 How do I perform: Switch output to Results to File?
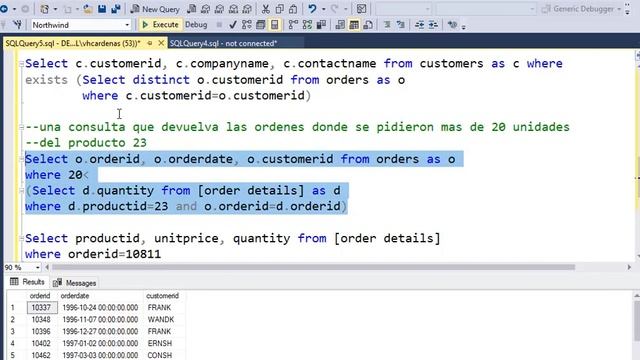[368, 25]
